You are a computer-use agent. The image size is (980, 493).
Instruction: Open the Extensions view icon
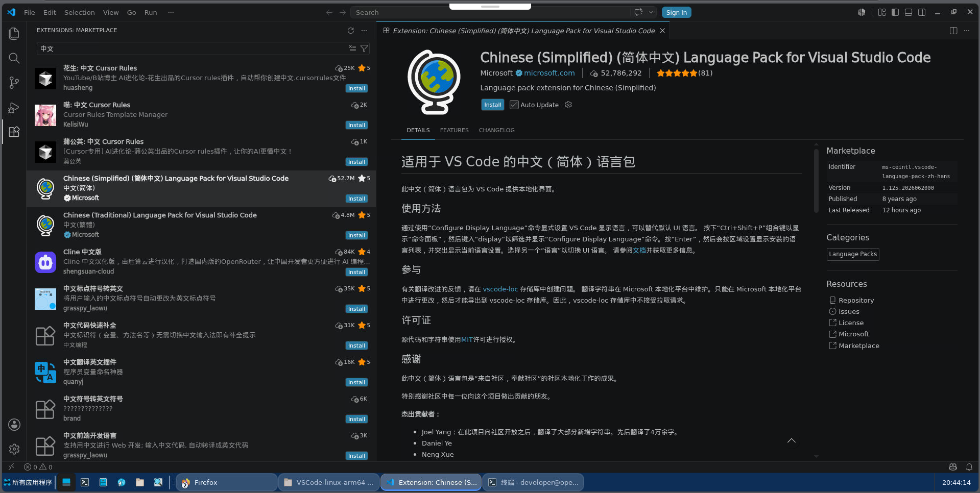click(x=14, y=132)
